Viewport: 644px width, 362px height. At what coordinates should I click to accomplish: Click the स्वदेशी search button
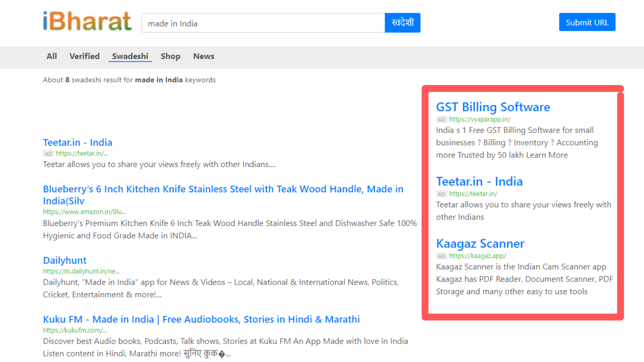pyautogui.click(x=402, y=23)
